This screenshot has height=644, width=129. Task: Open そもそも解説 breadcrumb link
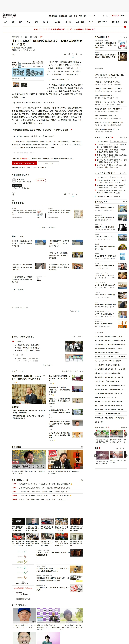(x=34, y=37)
